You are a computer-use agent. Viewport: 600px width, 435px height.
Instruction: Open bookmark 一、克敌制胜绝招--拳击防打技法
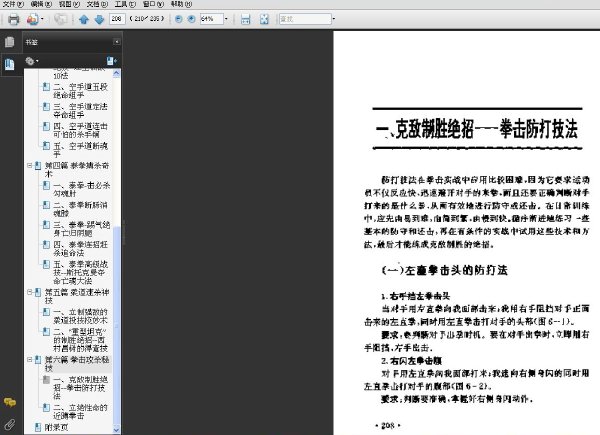tap(80, 388)
